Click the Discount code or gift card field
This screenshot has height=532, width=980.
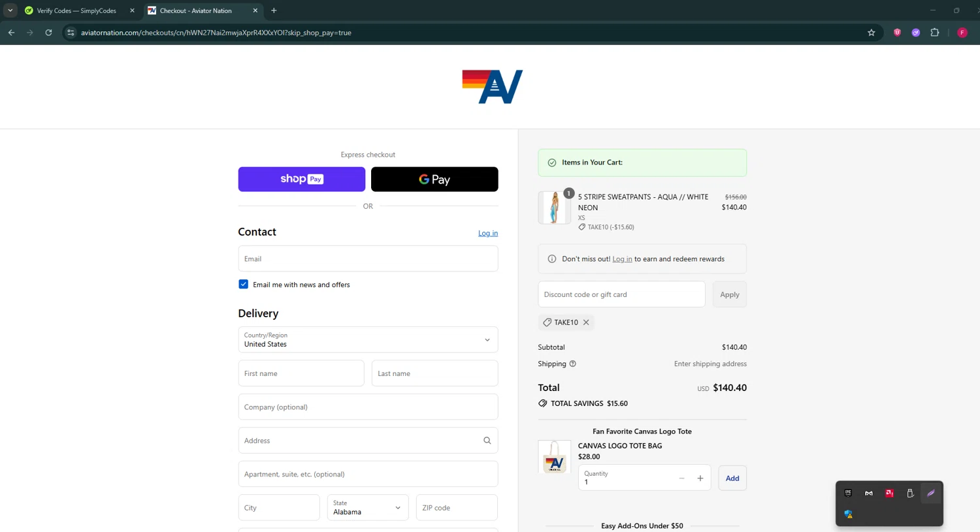(621, 294)
